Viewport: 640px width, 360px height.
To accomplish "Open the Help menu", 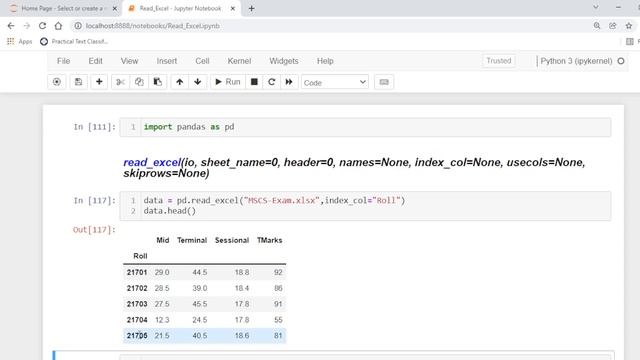I will (x=325, y=61).
